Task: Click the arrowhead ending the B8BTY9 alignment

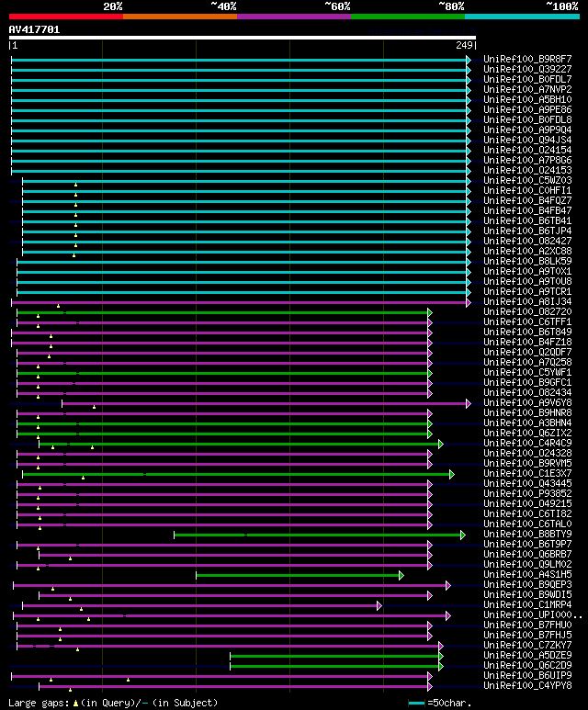Action: 463,535
